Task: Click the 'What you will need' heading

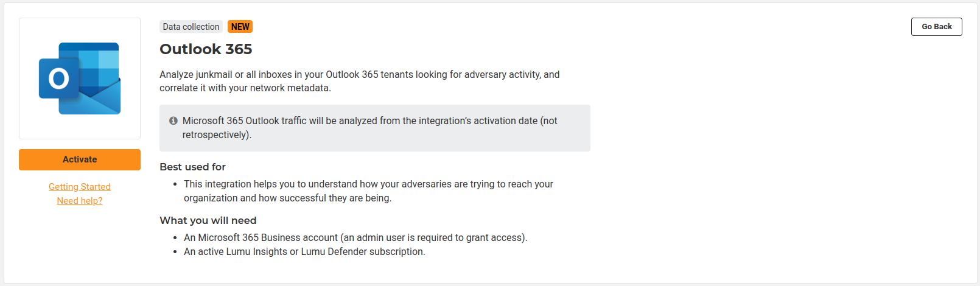Action: (208, 220)
